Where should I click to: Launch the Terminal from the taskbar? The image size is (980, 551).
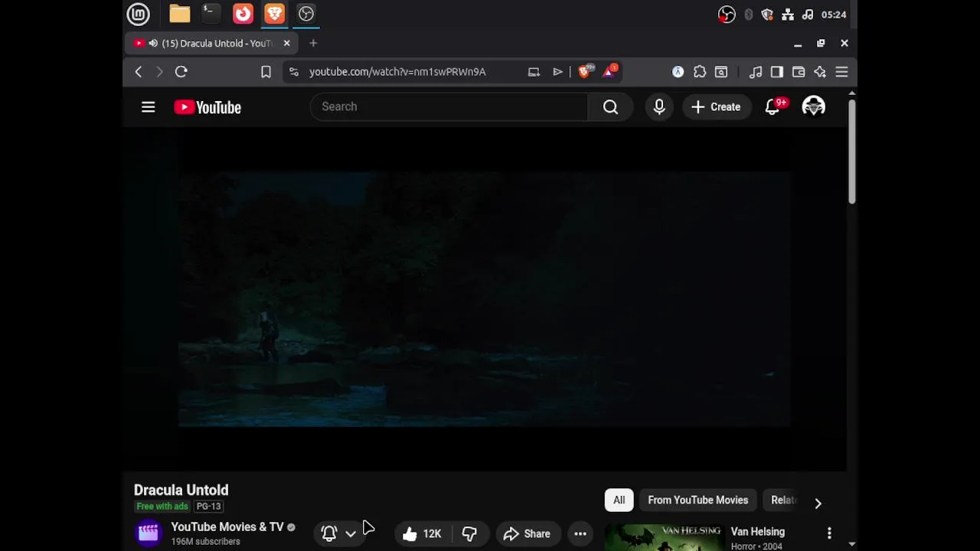(211, 14)
